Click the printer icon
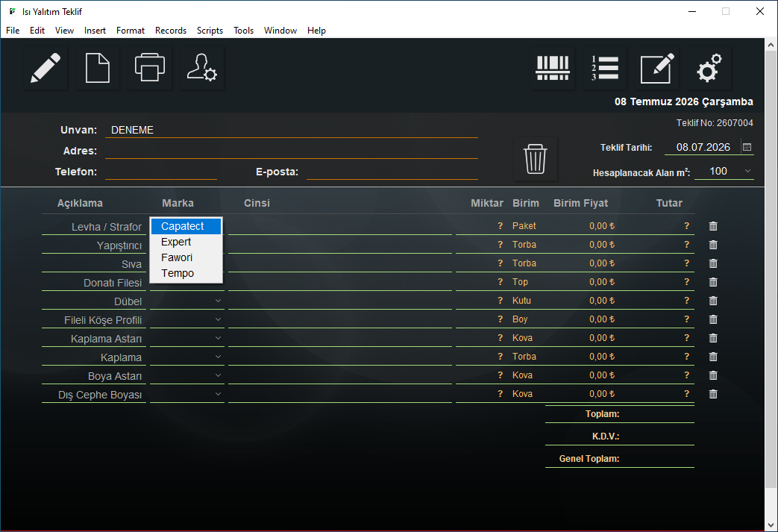 [150, 68]
